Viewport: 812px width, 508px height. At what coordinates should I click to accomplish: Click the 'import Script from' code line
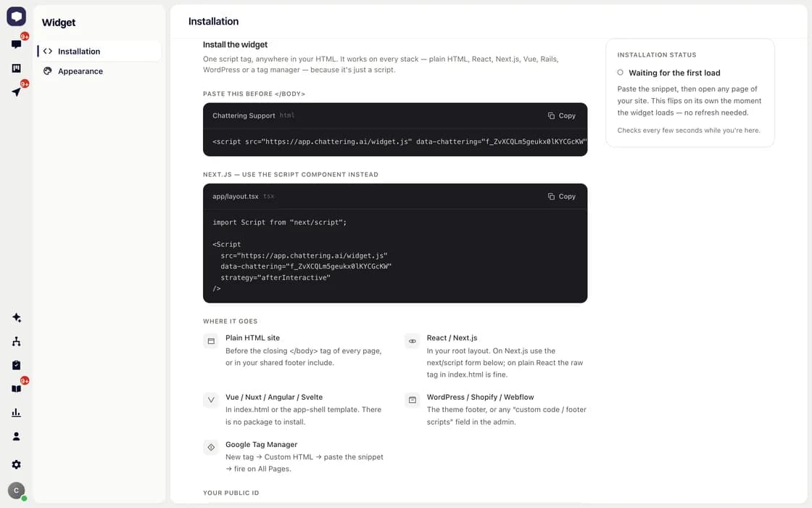[x=280, y=222]
